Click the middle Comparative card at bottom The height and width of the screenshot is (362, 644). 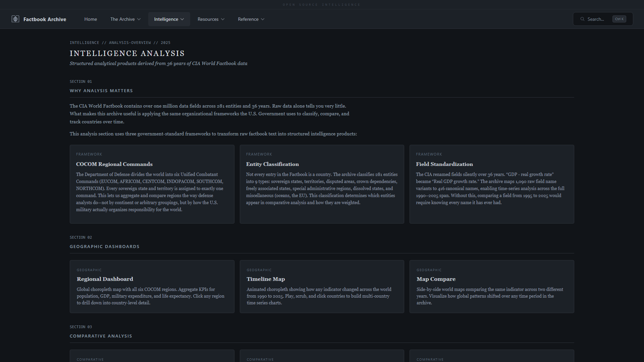[x=322, y=356]
